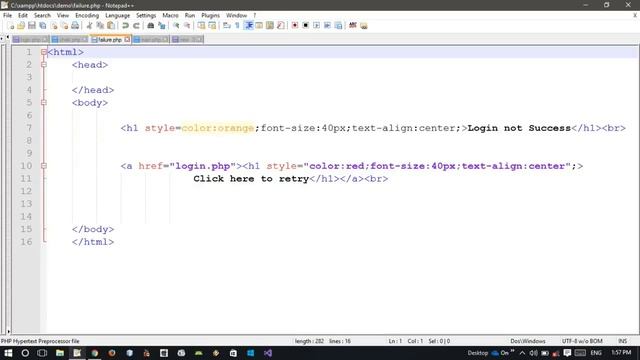Click the New file toolbar icon
The image size is (640, 360).
coord(11,26)
